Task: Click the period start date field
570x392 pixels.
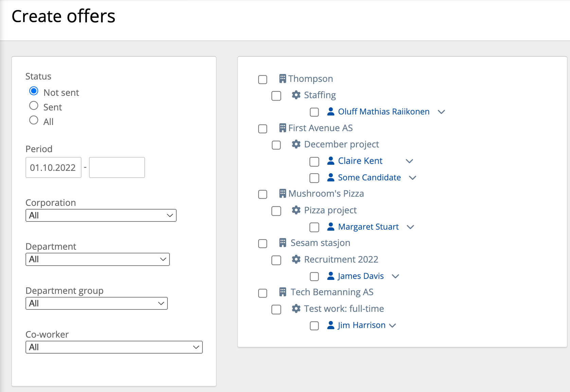Action: (x=53, y=167)
